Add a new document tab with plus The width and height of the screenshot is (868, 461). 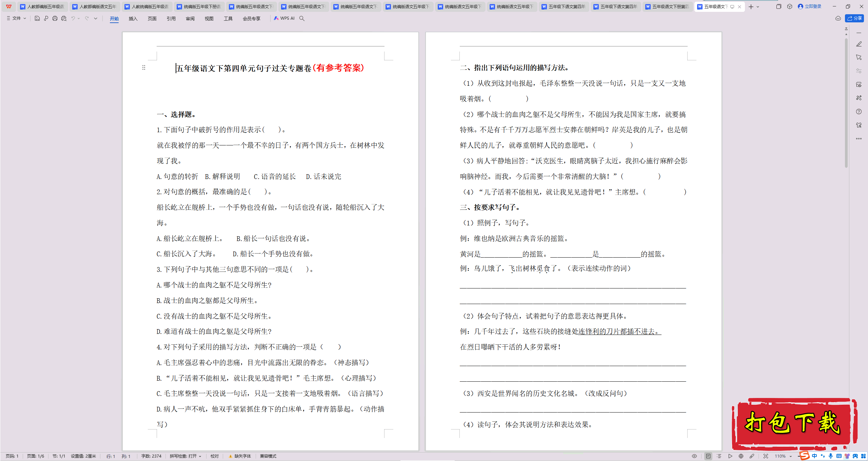tap(751, 6)
